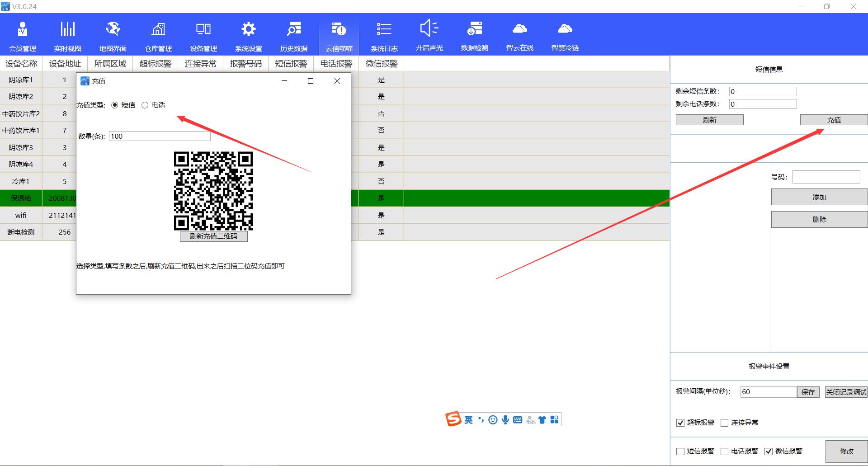Open 历史数据 history data
The image size is (868, 466).
click(x=294, y=36)
